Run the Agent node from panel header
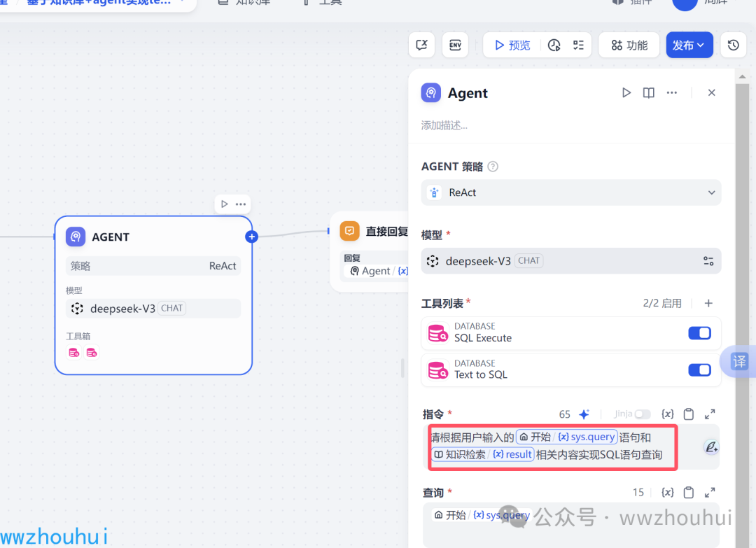The height and width of the screenshot is (548, 756). click(x=626, y=92)
